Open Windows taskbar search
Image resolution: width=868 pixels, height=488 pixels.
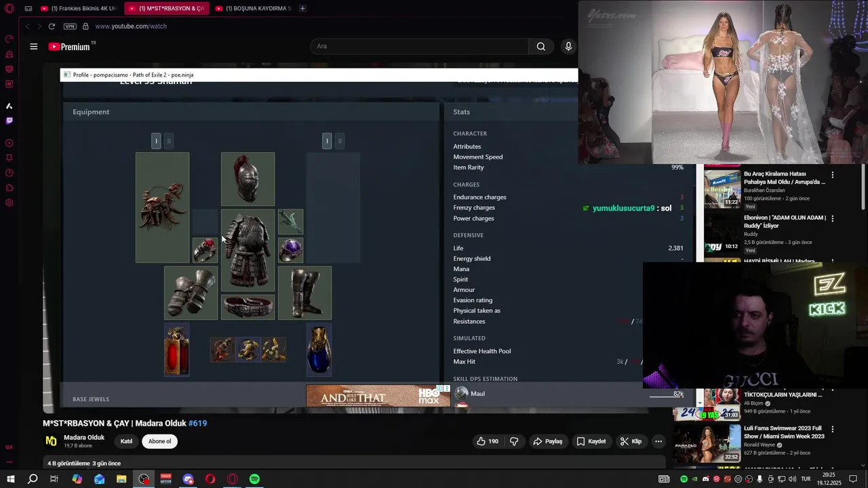33,479
